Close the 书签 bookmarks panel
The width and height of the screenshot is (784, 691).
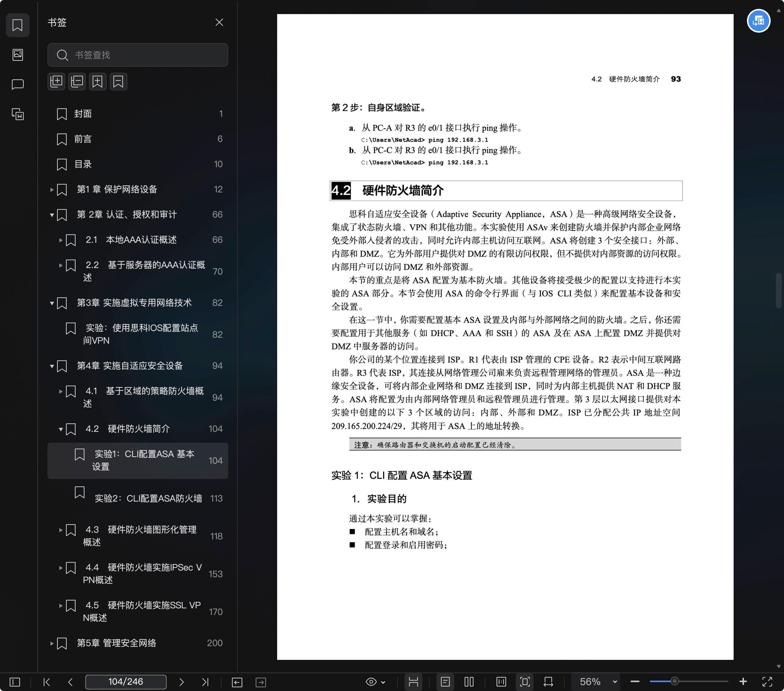(x=219, y=22)
